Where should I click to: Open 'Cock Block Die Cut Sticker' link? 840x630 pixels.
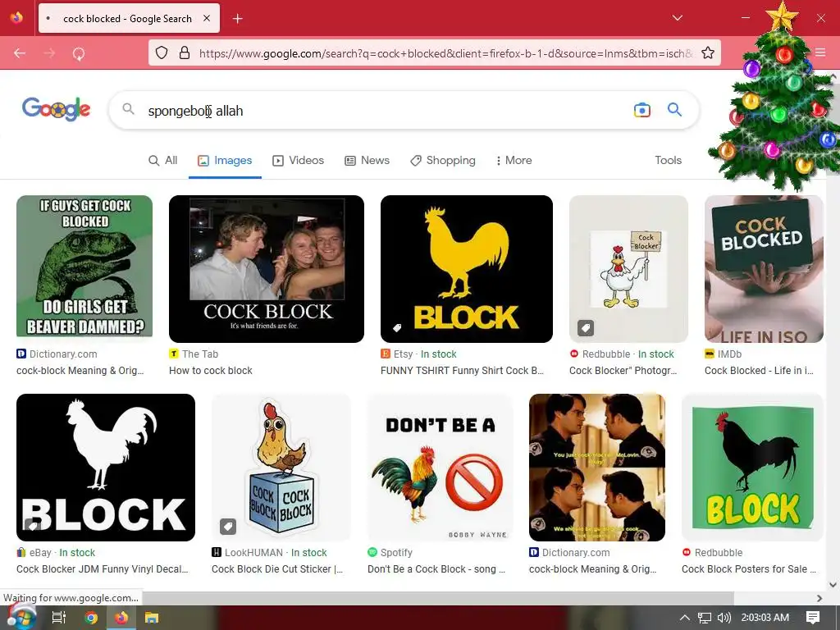(277, 569)
